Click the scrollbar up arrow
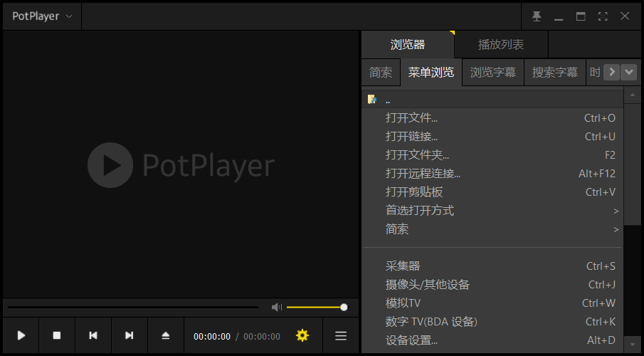Viewport: 644px width, 356px height. (x=633, y=95)
